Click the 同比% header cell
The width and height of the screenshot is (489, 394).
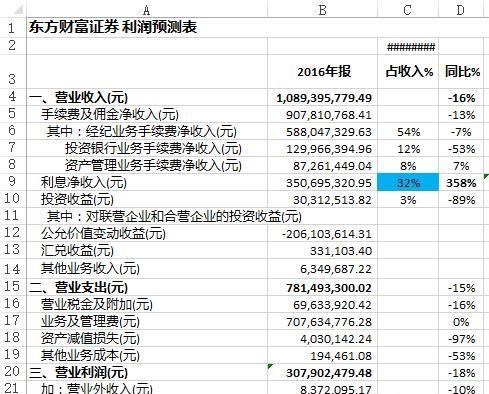pos(462,71)
